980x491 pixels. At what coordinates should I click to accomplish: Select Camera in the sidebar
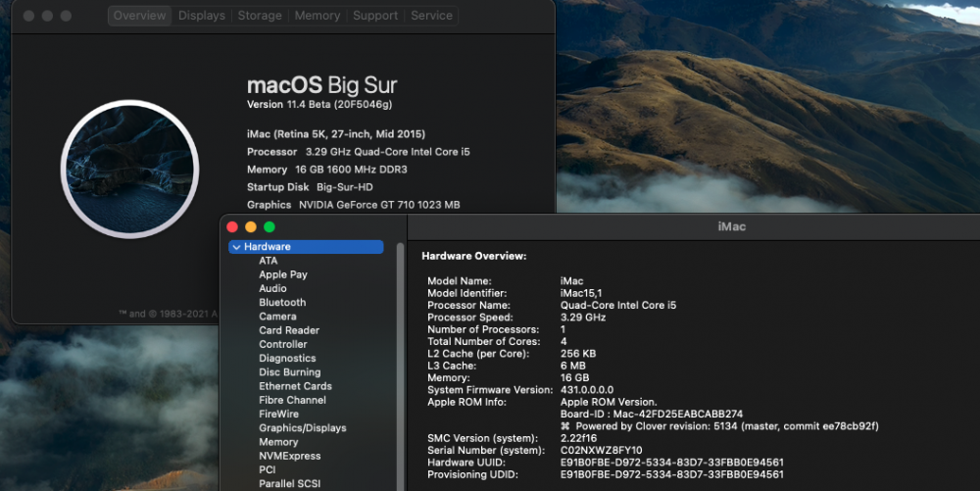(277, 317)
